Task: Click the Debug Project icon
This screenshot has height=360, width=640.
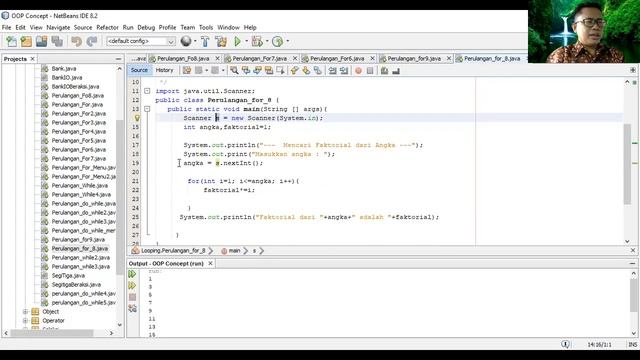Action: [257, 41]
